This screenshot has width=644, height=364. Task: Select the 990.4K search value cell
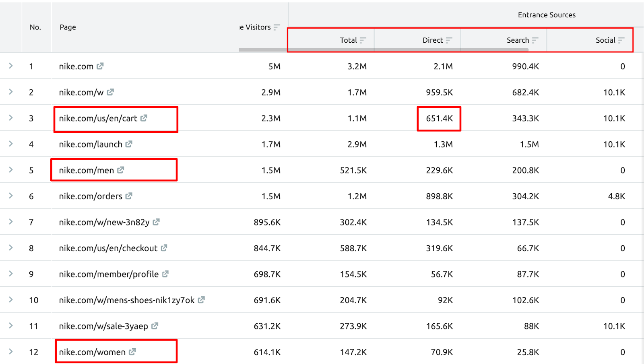[x=525, y=66]
